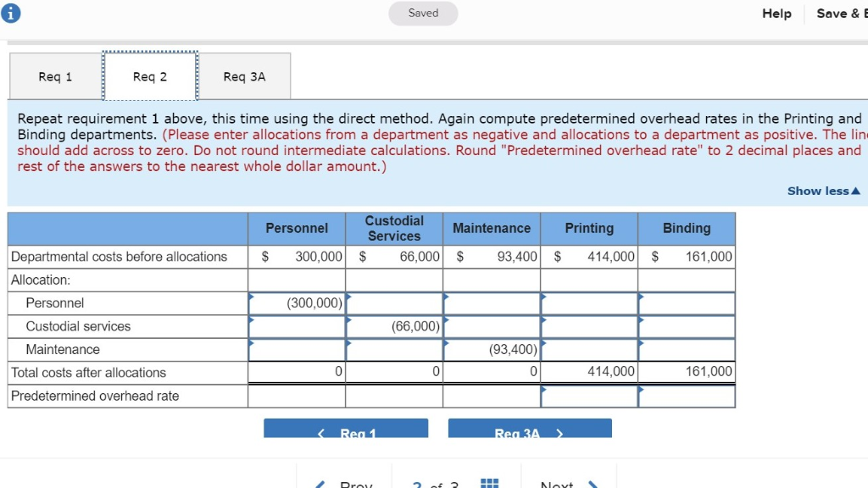Click the Printing column header
The height and width of the screenshot is (488, 868).
click(x=589, y=229)
